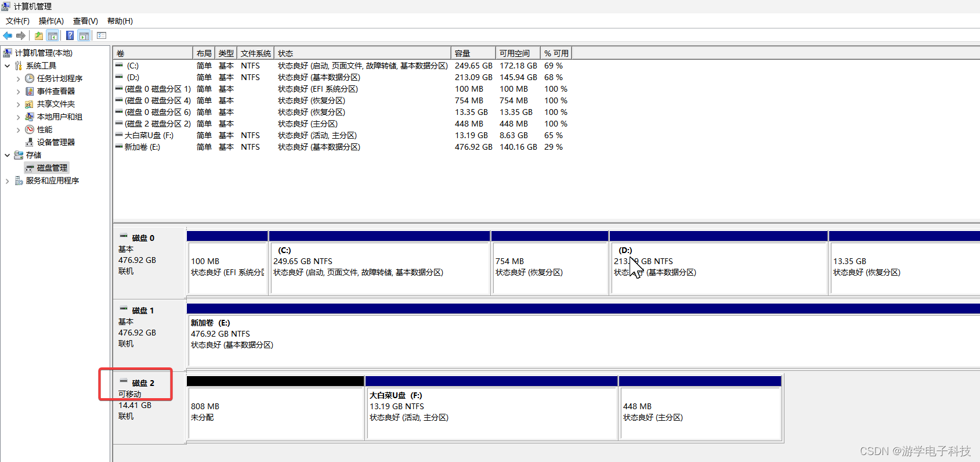980x462 pixels.
Task: Click drive icon of 磁盘 2 磁盘分区 2 row
Action: tap(119, 124)
